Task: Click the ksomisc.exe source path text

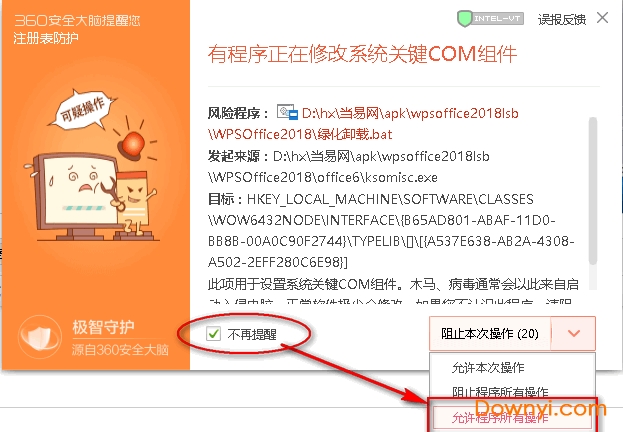Action: (x=348, y=167)
